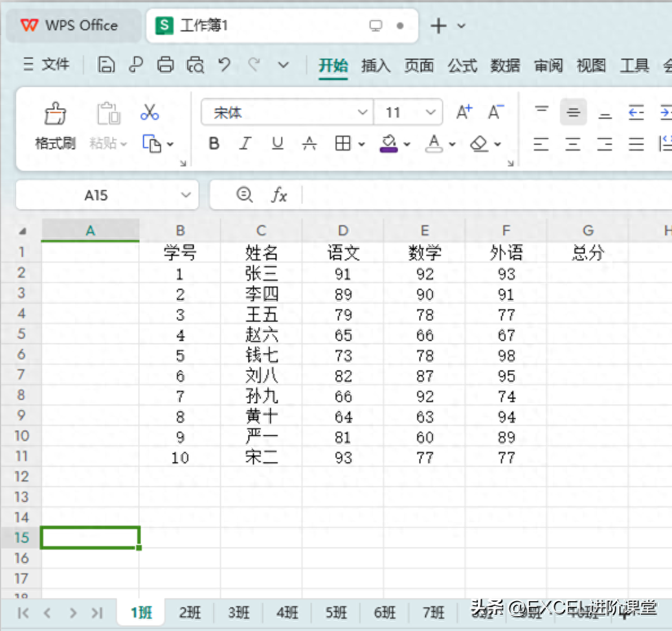Viewport: 672px width, 631px height.
Task: Expand the Clear eraser dropdown arrow
Action: coord(498,144)
